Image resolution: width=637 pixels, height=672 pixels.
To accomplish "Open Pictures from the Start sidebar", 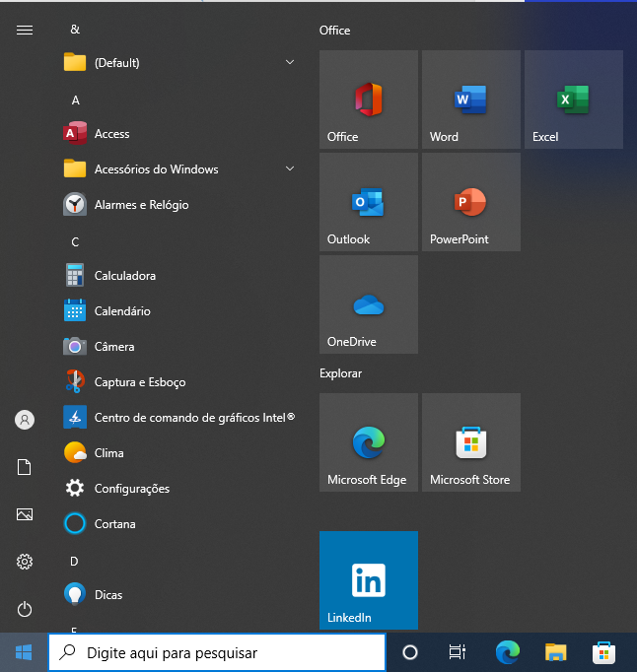I will pos(25,514).
